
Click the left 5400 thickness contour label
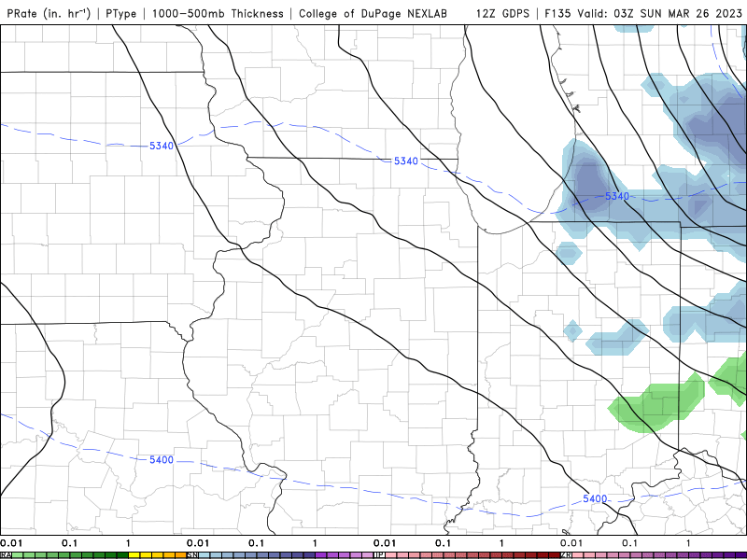tap(161, 460)
